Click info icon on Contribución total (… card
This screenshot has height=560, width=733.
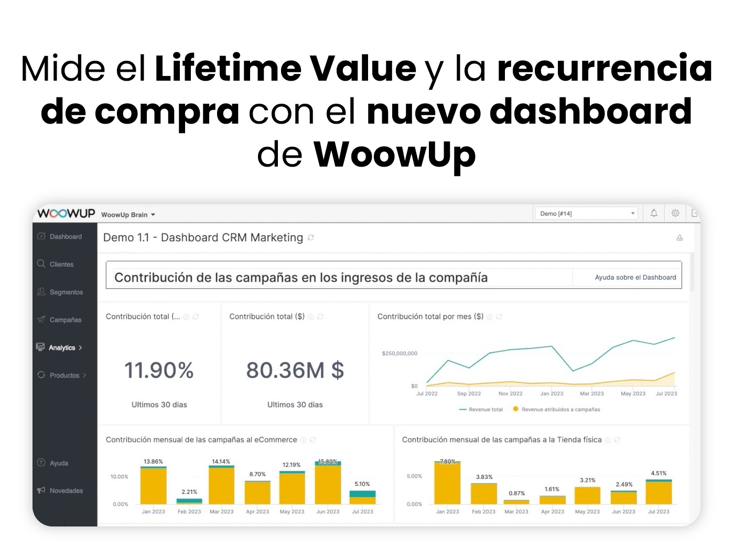pyautogui.click(x=186, y=317)
